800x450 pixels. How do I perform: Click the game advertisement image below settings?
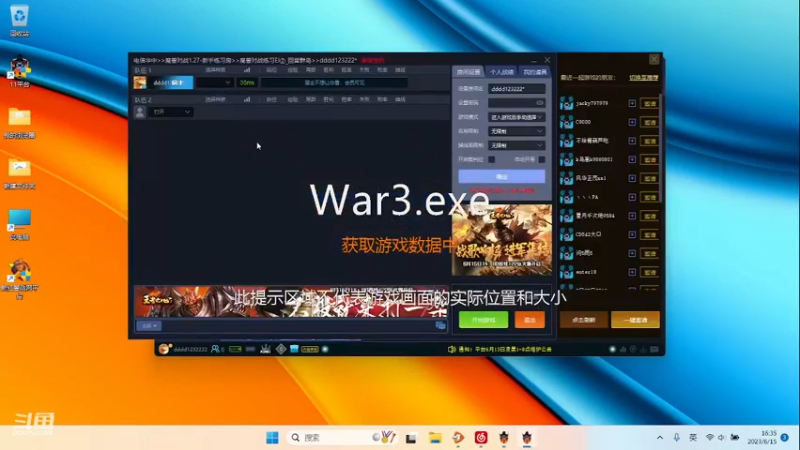[502, 240]
